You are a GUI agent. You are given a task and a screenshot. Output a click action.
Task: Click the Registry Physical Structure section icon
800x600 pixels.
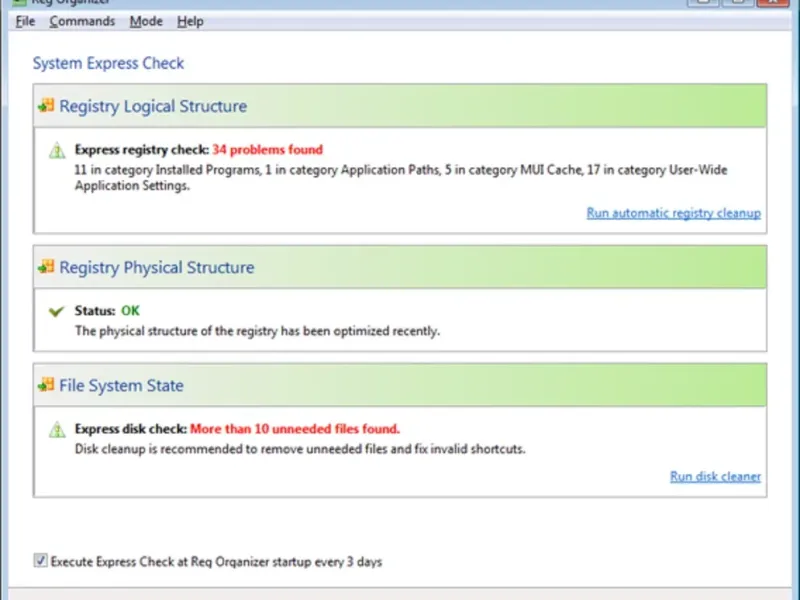tap(46, 267)
